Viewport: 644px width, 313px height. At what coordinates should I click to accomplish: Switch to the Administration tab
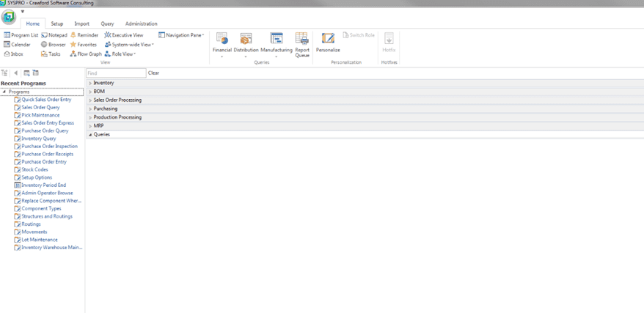[x=142, y=23]
